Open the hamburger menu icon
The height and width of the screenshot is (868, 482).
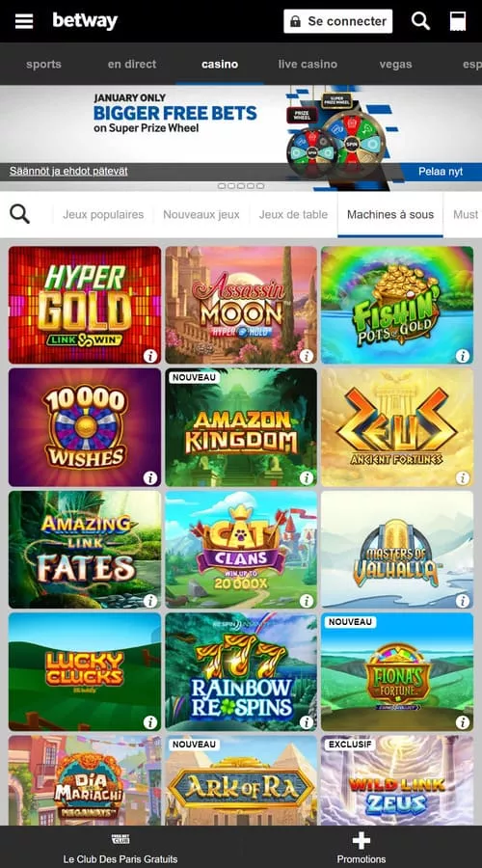coord(24,21)
